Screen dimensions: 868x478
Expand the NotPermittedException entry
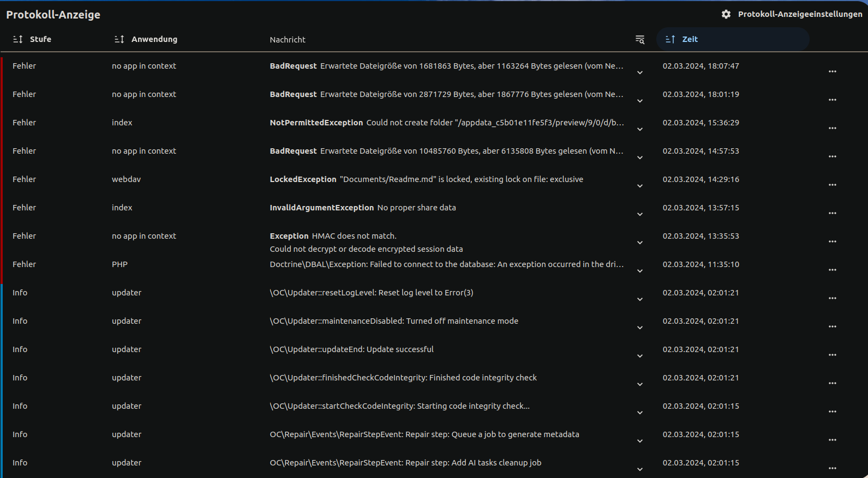pos(640,129)
